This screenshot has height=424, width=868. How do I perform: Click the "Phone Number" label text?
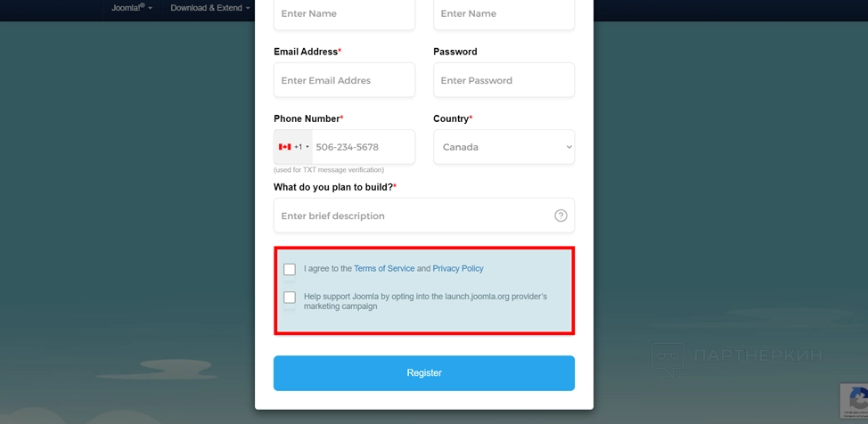pos(307,118)
